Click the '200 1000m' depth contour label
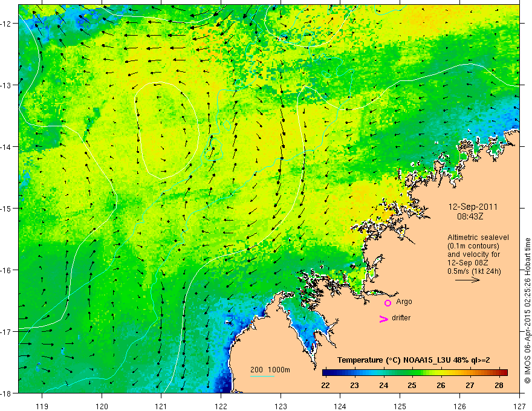 click(270, 370)
